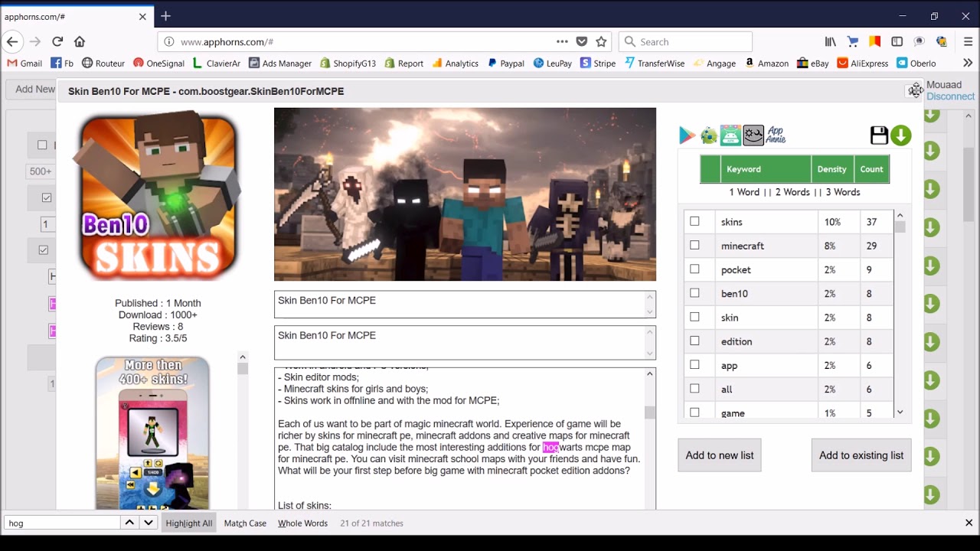Click the green Android APK icon

tap(730, 135)
